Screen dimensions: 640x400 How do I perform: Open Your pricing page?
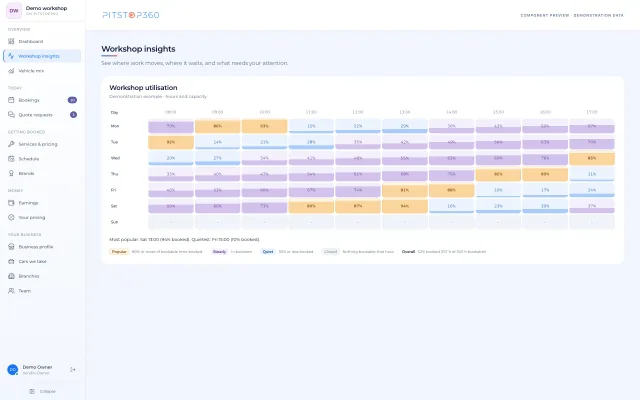(x=42, y=218)
